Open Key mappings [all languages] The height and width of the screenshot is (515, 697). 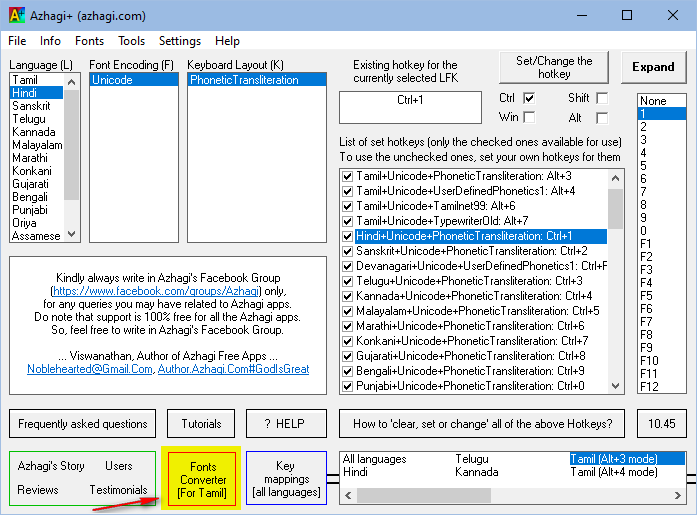(286, 478)
